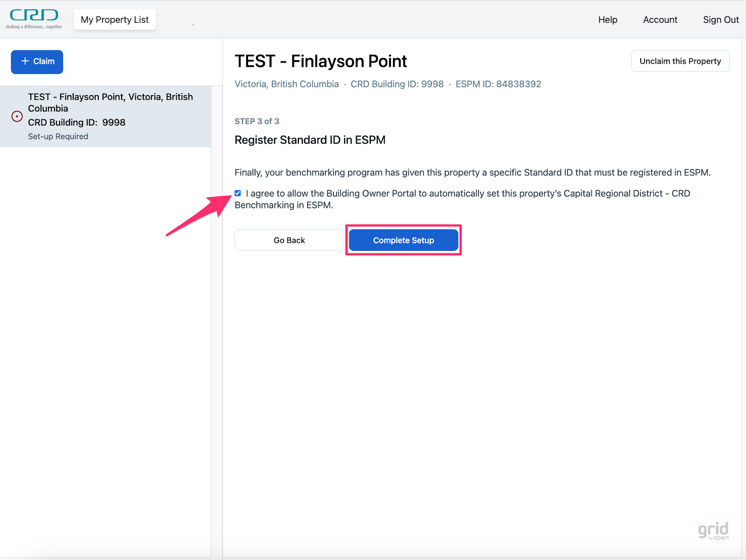Untick the ESPM agreement checkbox
The image size is (746, 560).
[x=238, y=194]
